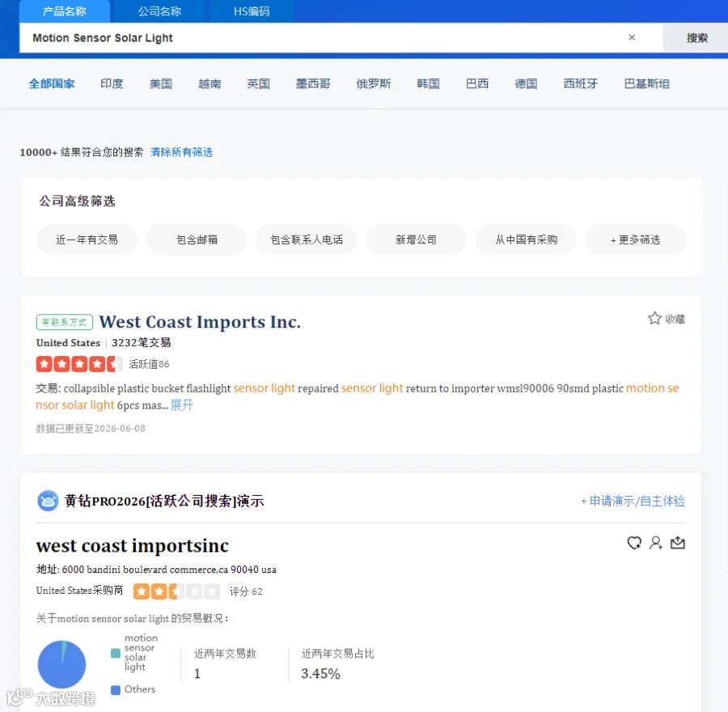Click the 清除所有筛选 link
This screenshot has width=728, height=712.
pos(181,152)
